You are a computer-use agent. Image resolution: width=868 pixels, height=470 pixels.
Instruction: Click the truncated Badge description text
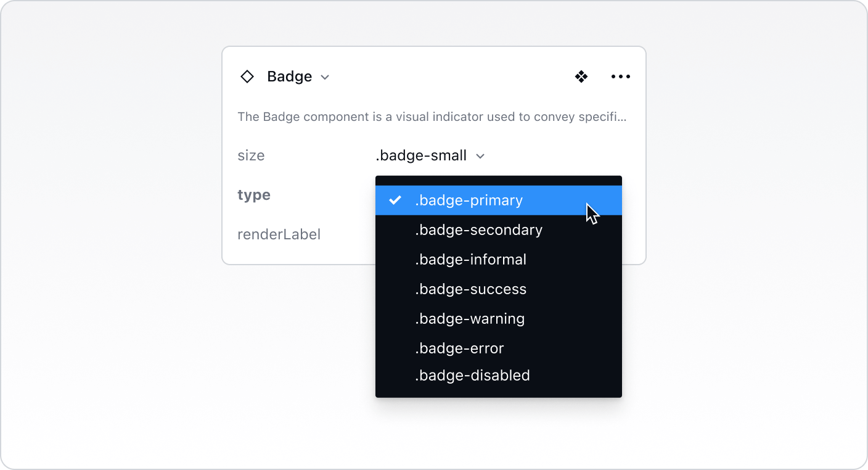[x=432, y=117]
